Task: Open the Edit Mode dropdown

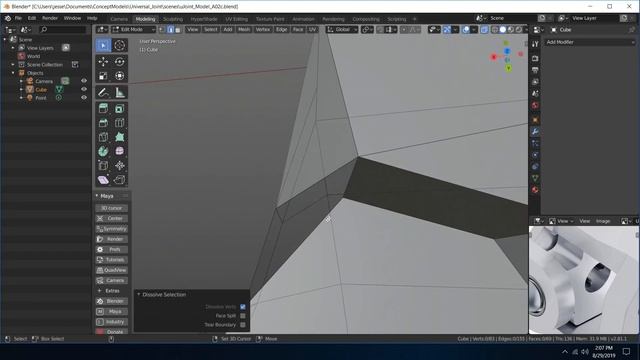Action: (133, 29)
